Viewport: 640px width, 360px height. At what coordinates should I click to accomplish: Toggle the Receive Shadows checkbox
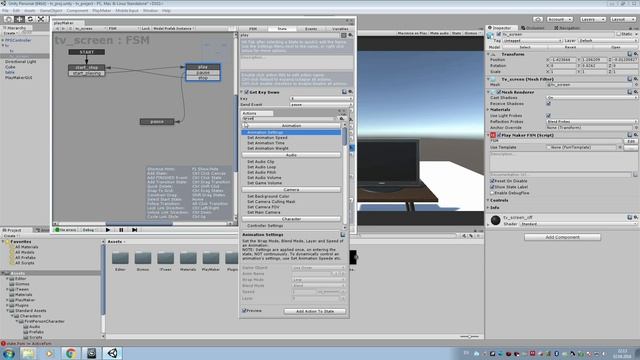click(x=549, y=104)
